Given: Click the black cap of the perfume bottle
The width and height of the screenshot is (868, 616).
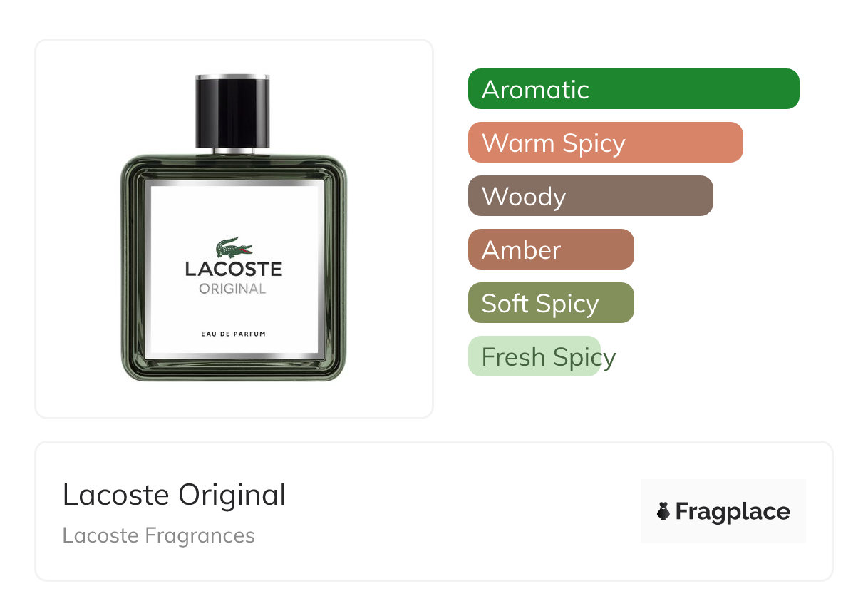Looking at the screenshot, I should click(x=233, y=110).
